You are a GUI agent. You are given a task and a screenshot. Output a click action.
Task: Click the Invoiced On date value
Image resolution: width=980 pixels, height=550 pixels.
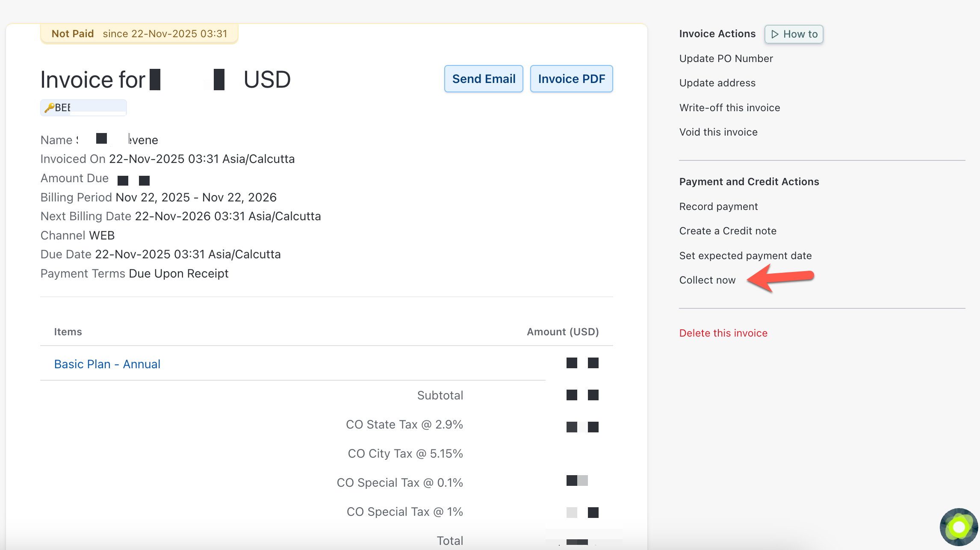[x=202, y=159]
